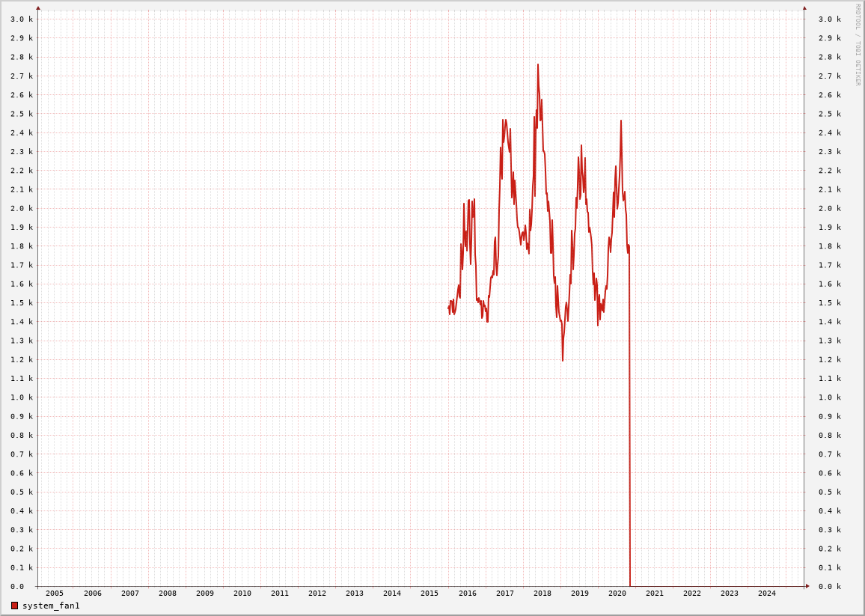Screen dimensions: 865x616
Task: Pick the 2016 label on the time axis
Action: 468,594
